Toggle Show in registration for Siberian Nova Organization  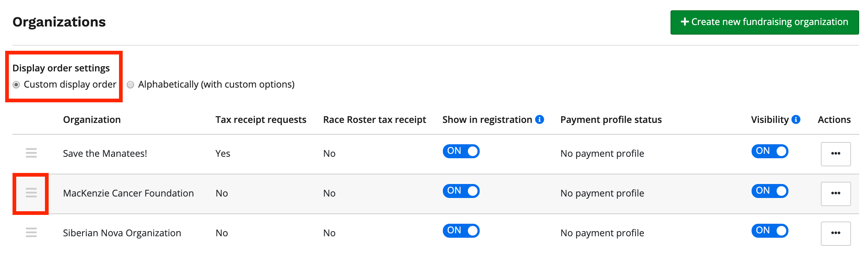tap(461, 231)
